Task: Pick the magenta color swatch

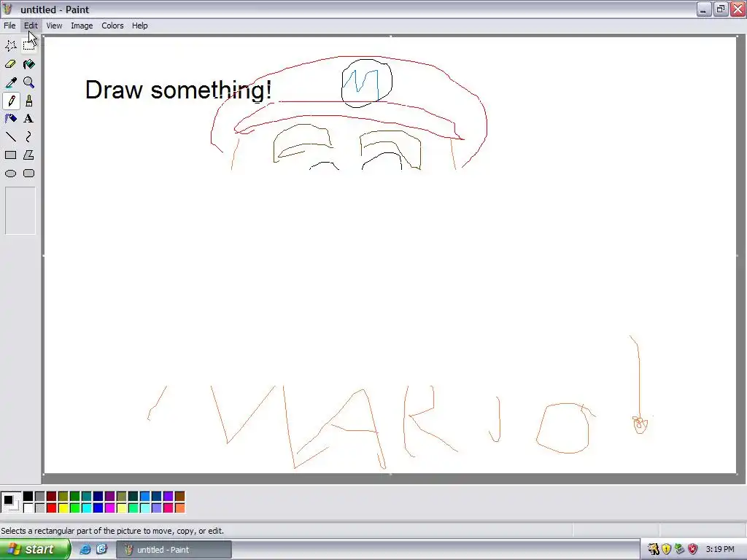Action: 110,508
